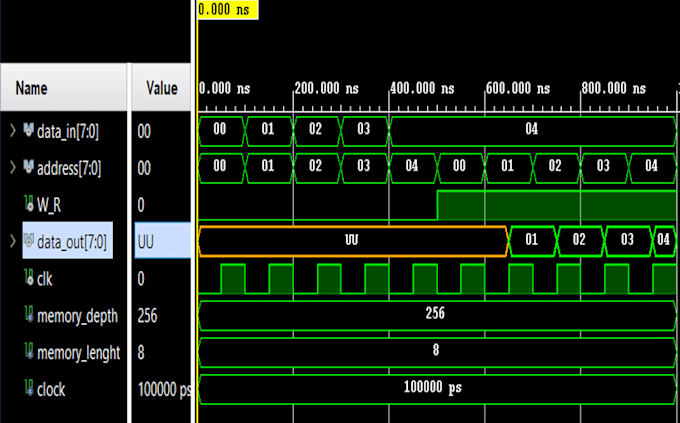Click the yellow 0.000 ns cursor flag
The image size is (680, 423).
[228, 10]
